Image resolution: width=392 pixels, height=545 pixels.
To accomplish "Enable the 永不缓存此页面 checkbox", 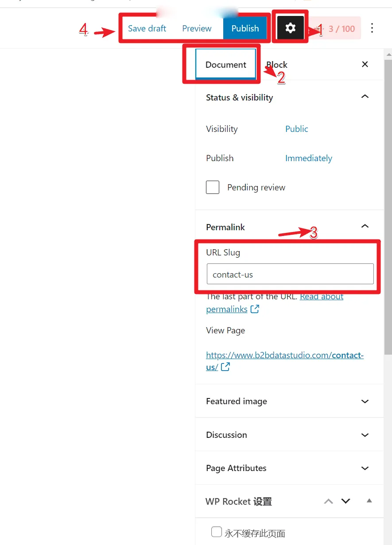I will (217, 532).
